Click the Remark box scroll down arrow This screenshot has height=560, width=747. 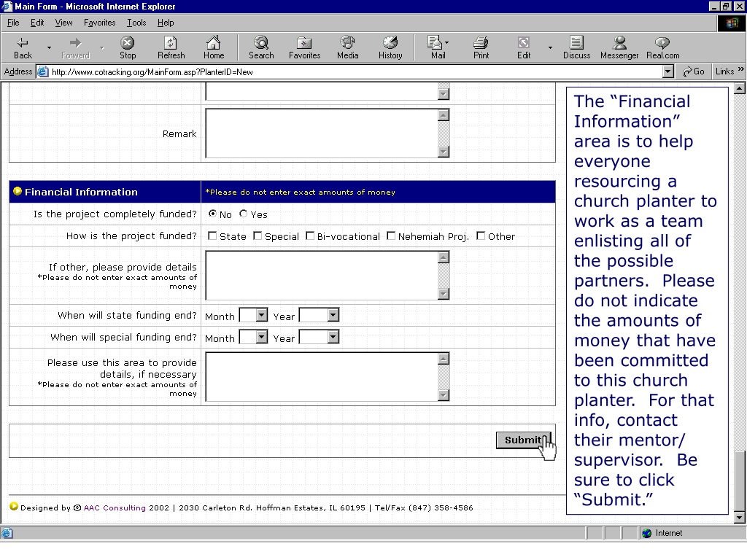click(x=444, y=152)
